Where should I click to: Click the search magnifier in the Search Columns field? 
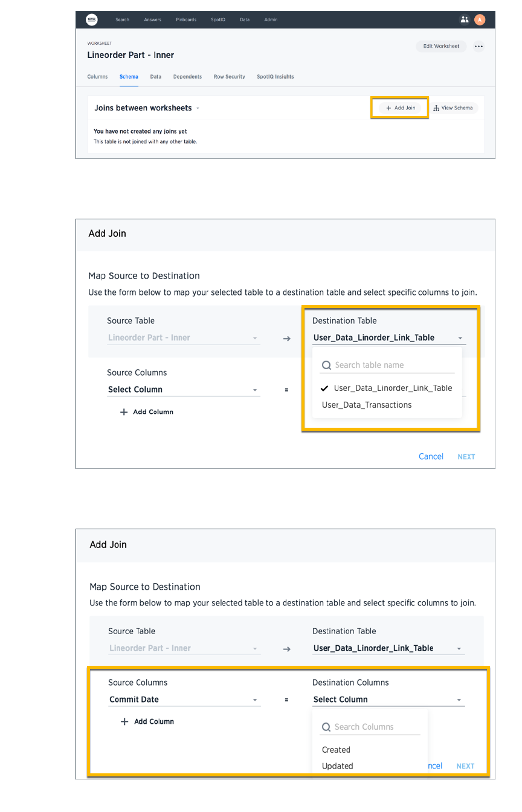(x=326, y=727)
